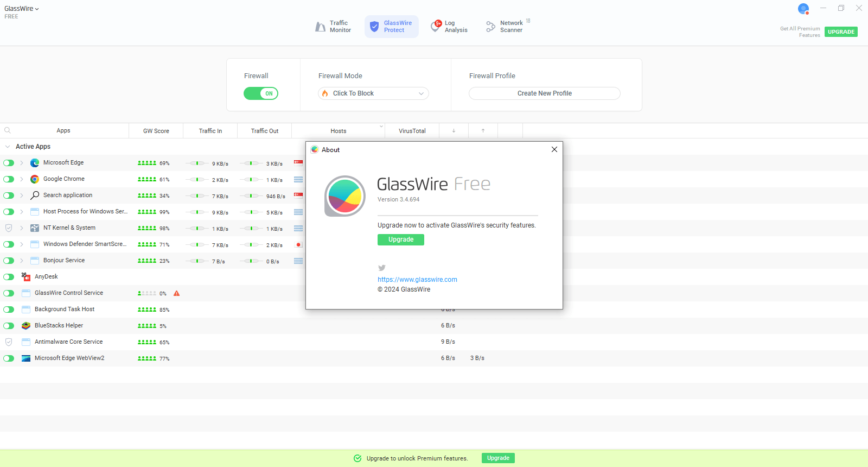The height and width of the screenshot is (467, 868).
Task: Collapse the Active Apps group
Action: 8,147
